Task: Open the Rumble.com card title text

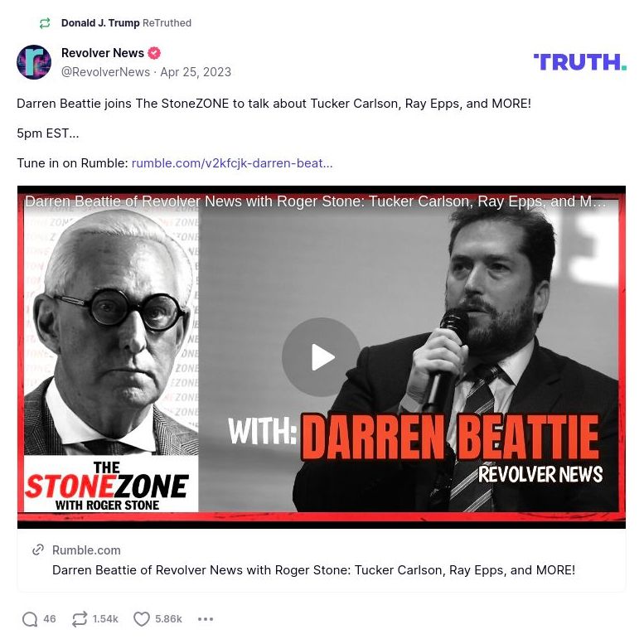Action: click(x=314, y=570)
